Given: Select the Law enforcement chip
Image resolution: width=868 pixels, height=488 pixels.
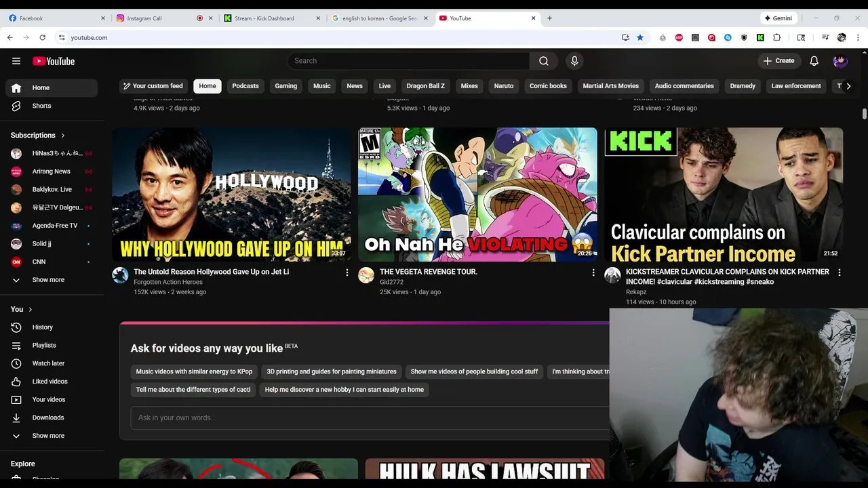Looking at the screenshot, I should [796, 86].
